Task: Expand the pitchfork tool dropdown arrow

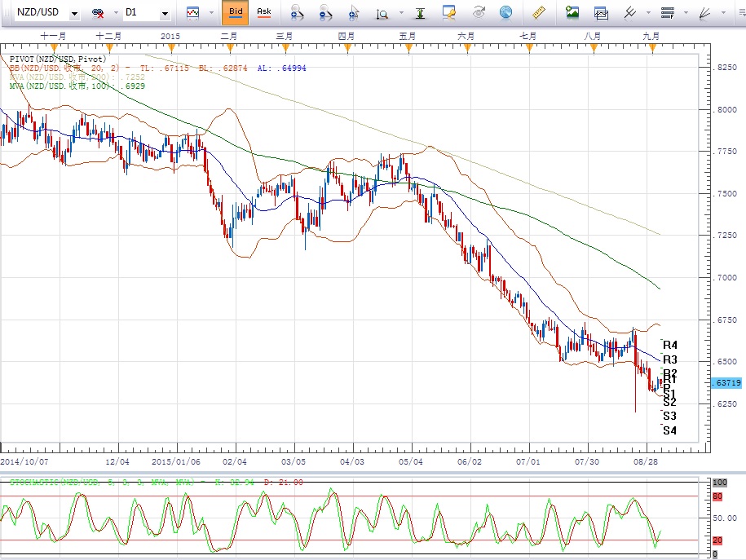Action: pyautogui.click(x=648, y=13)
